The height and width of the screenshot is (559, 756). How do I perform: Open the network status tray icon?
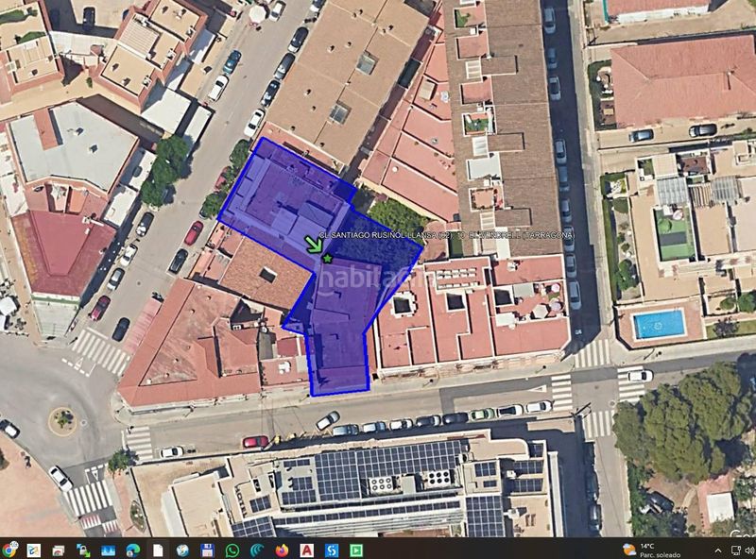[x=736, y=551]
